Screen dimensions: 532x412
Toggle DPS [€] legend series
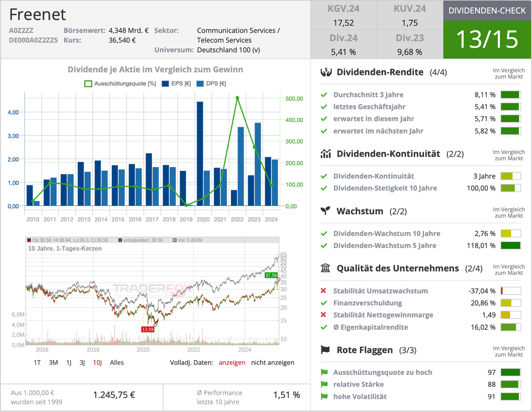tap(211, 83)
